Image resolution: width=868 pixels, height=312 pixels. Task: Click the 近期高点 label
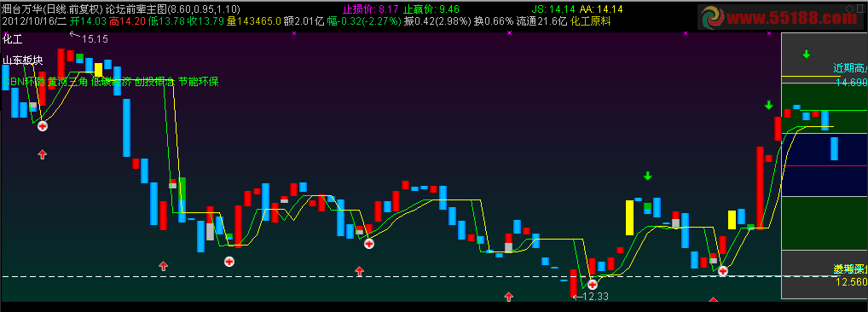[x=850, y=68]
